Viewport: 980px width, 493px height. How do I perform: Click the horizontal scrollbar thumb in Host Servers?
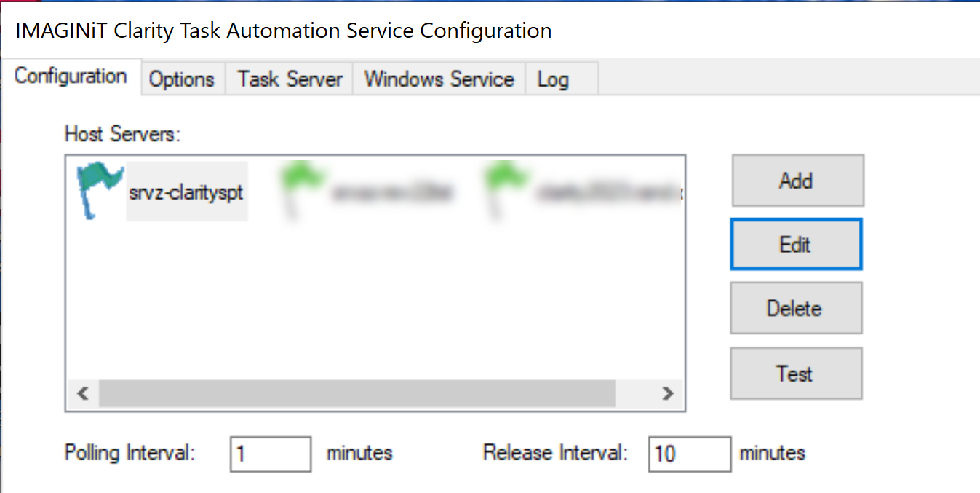pos(356,394)
